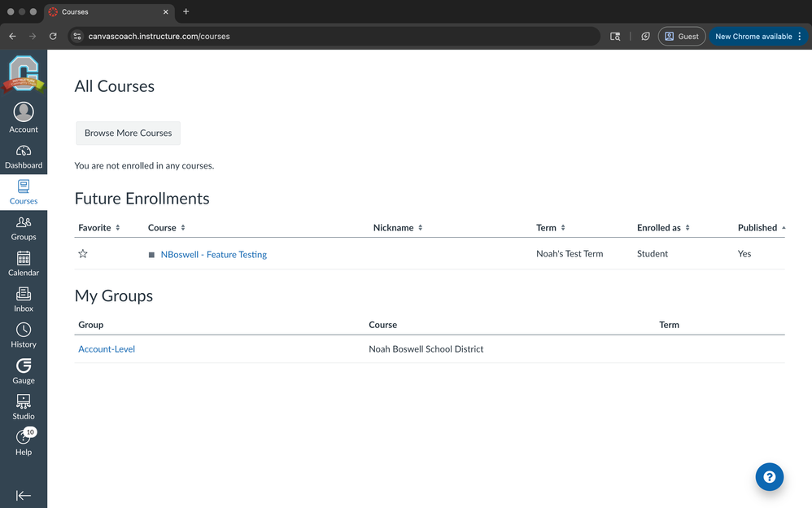
Task: Open a new browser tab
Action: pos(186,12)
